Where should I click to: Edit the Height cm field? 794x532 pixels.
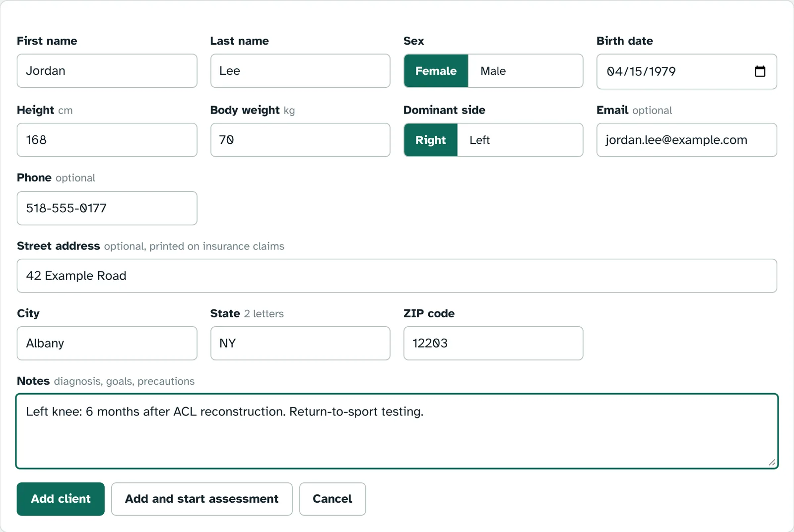click(107, 140)
